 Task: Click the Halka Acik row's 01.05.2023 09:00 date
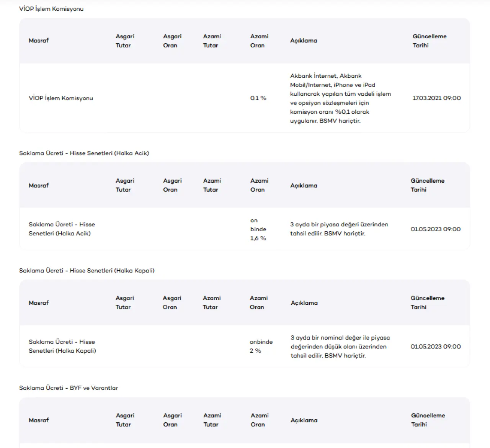(436, 229)
